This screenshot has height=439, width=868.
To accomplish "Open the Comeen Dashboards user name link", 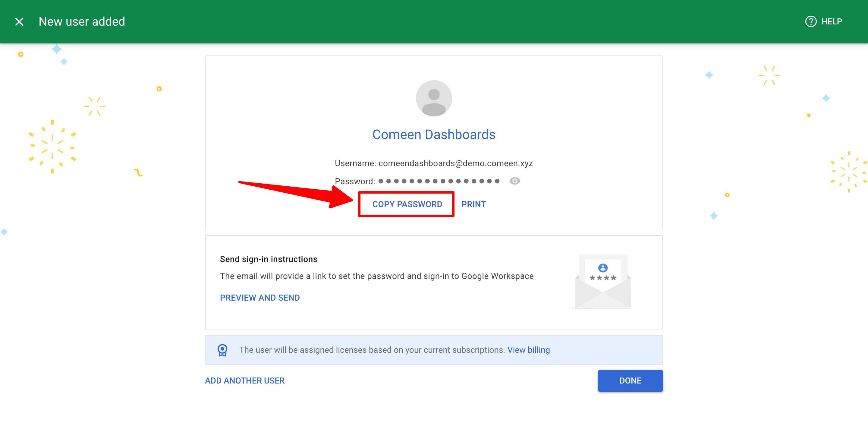I will click(434, 134).
